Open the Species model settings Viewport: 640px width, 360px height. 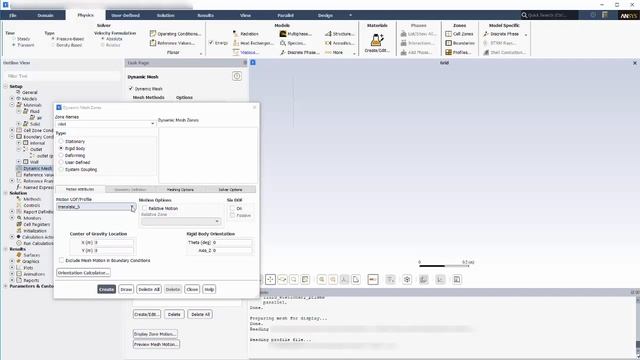(x=292, y=43)
